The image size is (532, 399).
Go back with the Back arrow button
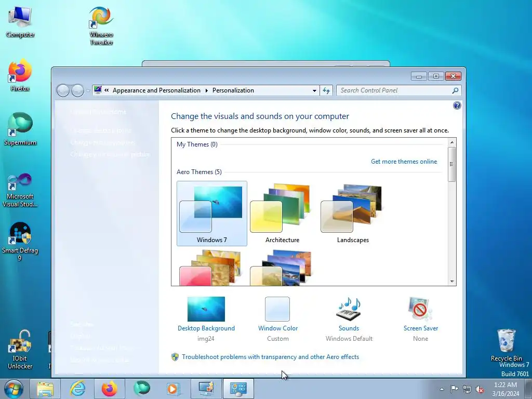[x=63, y=90]
